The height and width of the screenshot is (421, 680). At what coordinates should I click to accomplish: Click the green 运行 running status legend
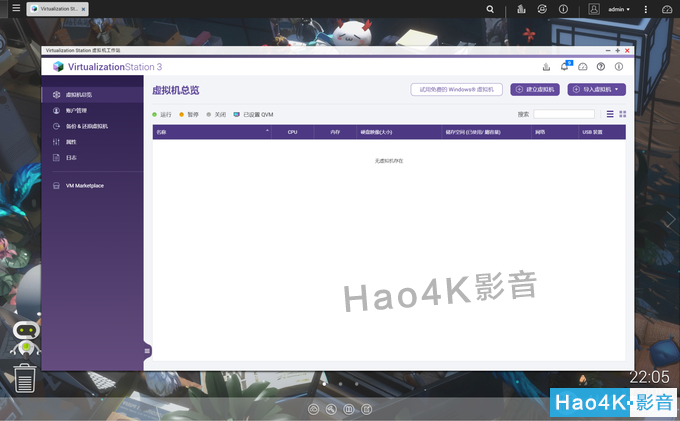click(x=162, y=114)
